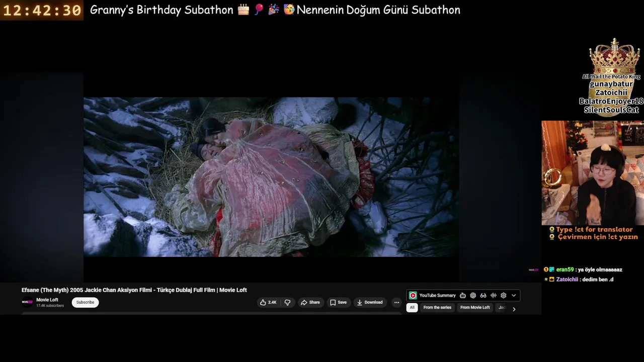Click the Type !ct for translator text

point(594,229)
